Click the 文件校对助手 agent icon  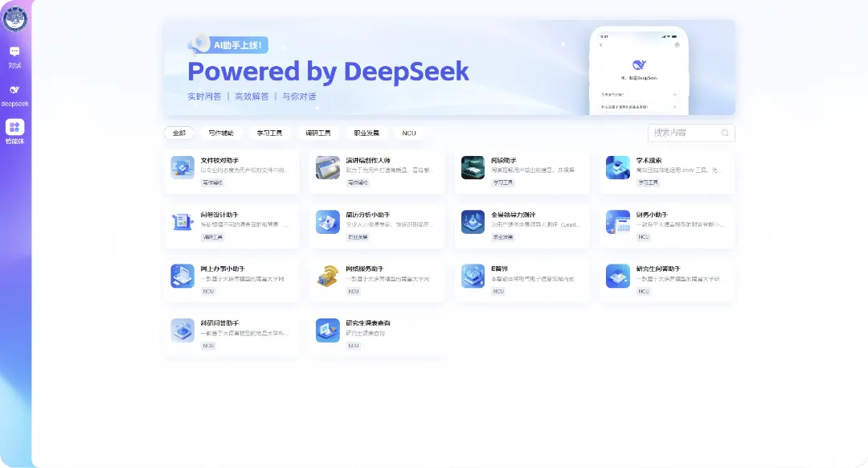click(182, 168)
